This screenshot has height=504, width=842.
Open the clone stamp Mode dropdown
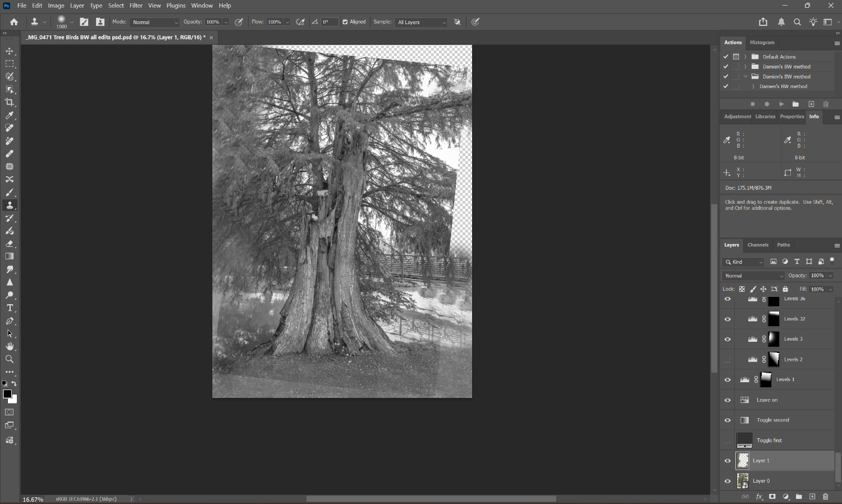[154, 22]
